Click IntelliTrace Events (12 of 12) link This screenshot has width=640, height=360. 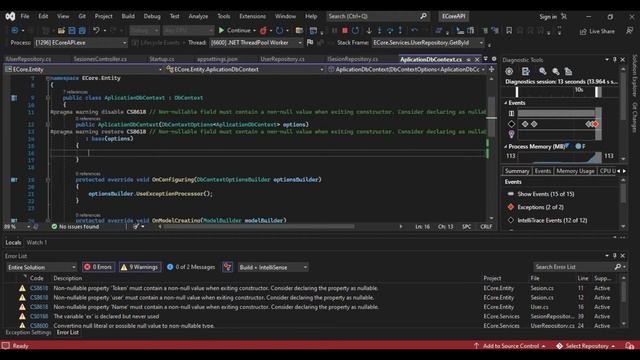coord(552,220)
